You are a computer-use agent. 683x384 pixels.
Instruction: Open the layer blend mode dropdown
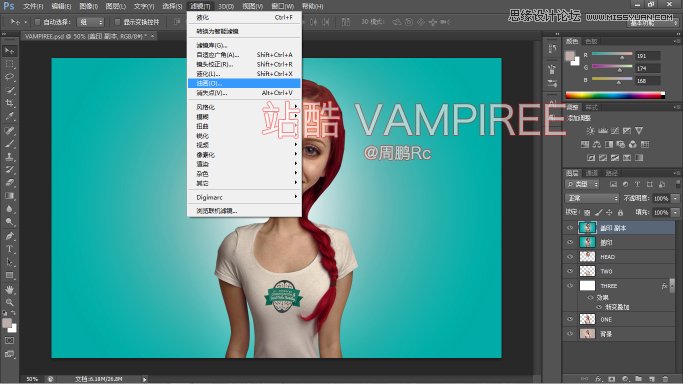click(592, 198)
